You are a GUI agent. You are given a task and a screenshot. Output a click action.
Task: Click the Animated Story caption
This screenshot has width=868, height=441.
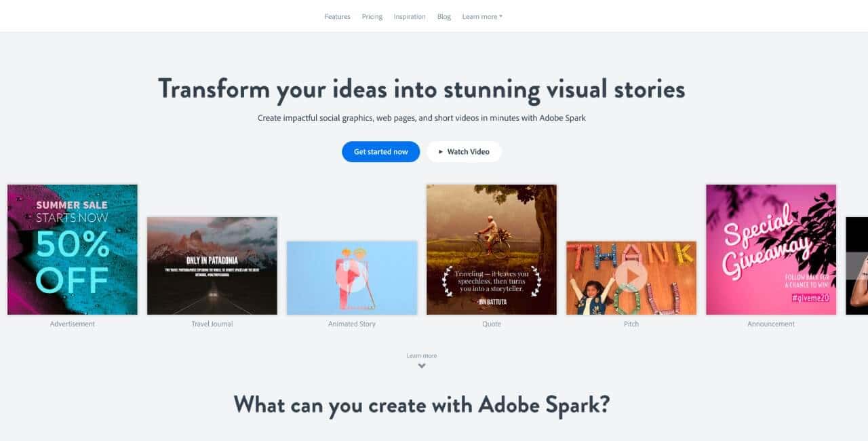352,324
